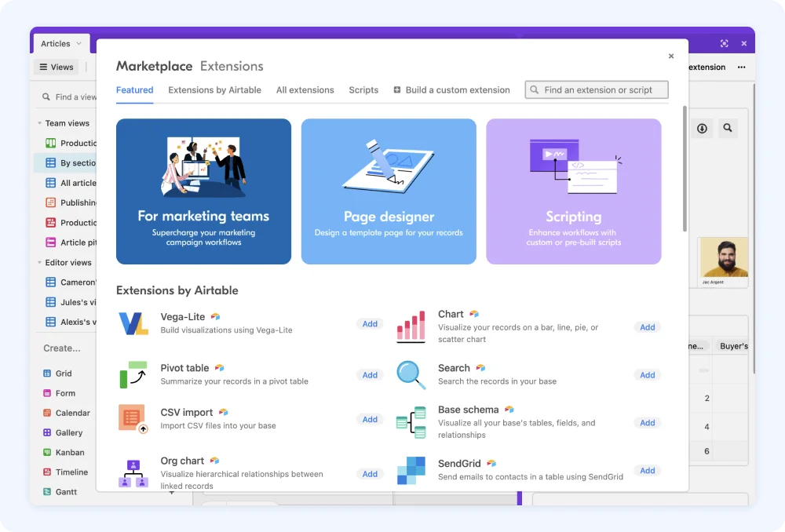Click the download icon in right panel
Viewport: 785px width, 532px height.
pos(702,129)
